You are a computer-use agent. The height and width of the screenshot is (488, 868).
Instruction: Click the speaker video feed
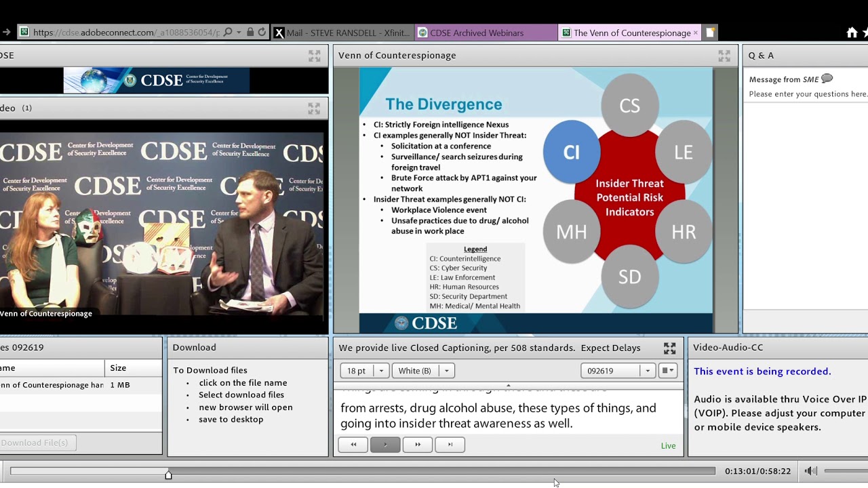coord(163,227)
